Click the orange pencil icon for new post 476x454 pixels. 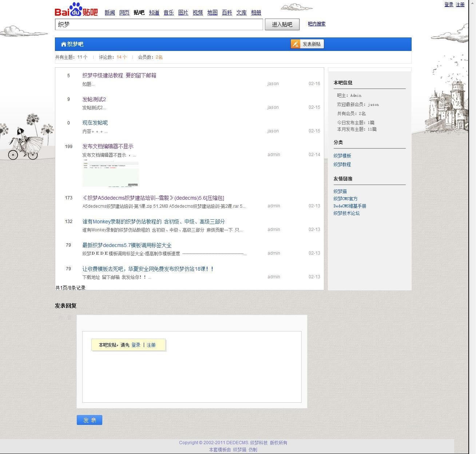(295, 44)
